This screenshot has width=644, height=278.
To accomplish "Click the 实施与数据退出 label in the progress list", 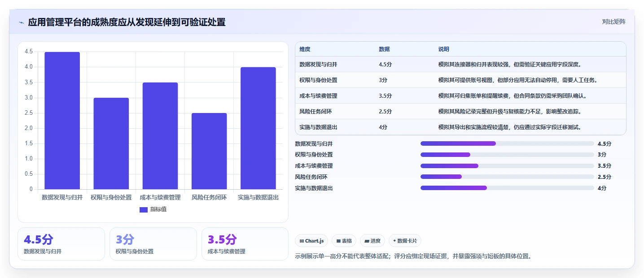I will (314, 188).
